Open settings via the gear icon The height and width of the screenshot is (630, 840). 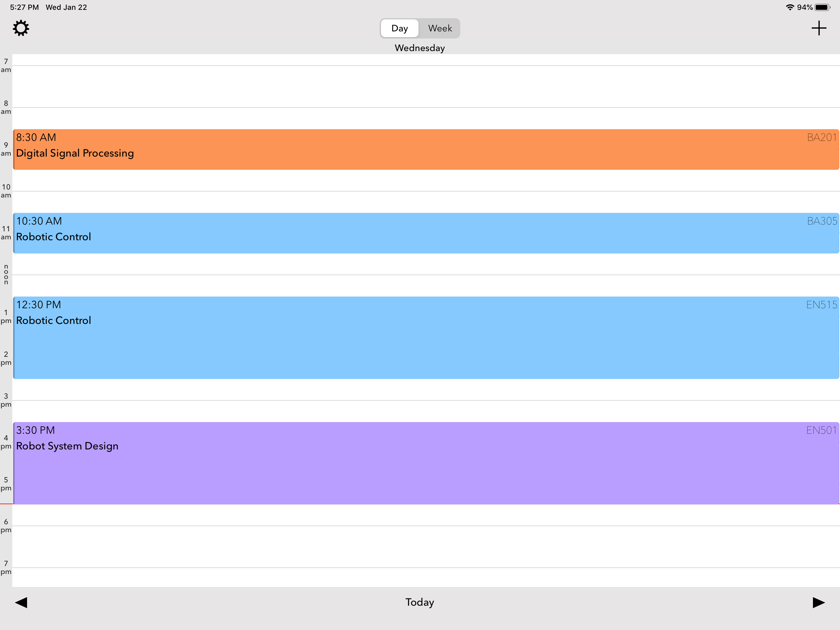coord(21,28)
